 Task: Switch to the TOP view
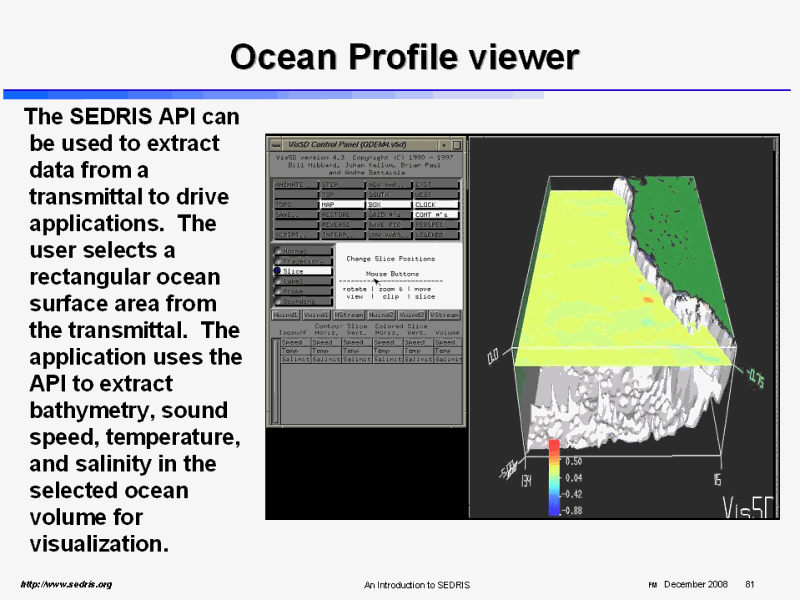tap(341, 194)
